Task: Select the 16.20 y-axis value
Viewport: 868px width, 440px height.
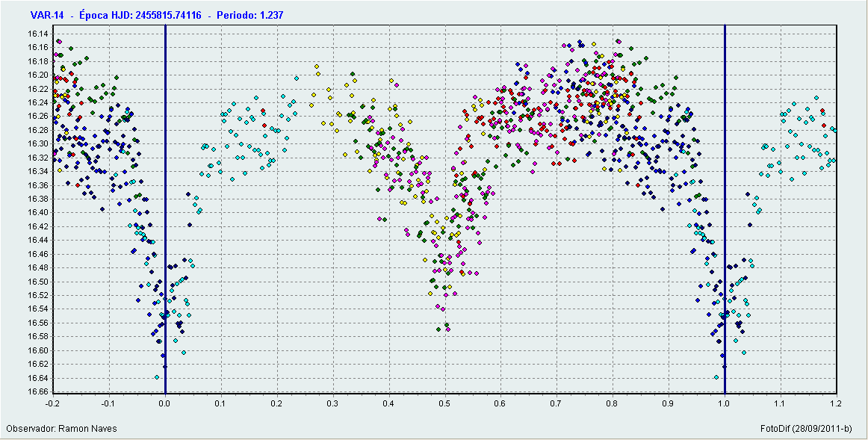Action: click(x=37, y=75)
